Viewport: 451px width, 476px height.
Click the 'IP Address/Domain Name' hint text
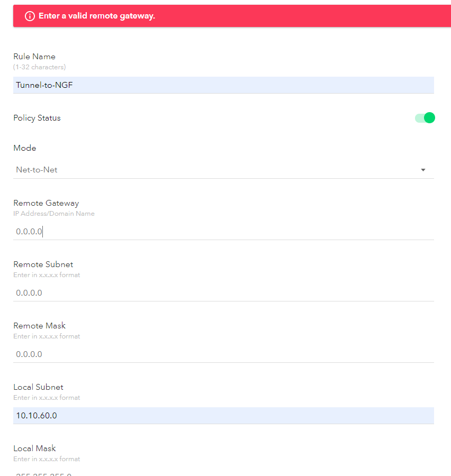[x=54, y=214]
